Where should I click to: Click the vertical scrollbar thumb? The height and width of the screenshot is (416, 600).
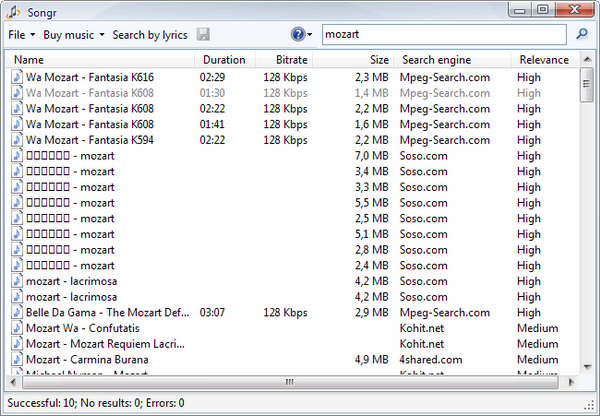(587, 84)
